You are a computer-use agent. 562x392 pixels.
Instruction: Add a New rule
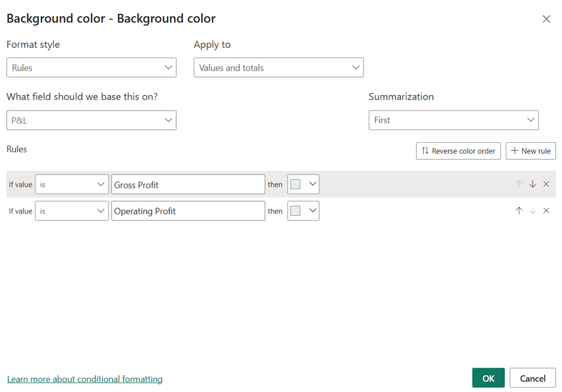click(530, 151)
